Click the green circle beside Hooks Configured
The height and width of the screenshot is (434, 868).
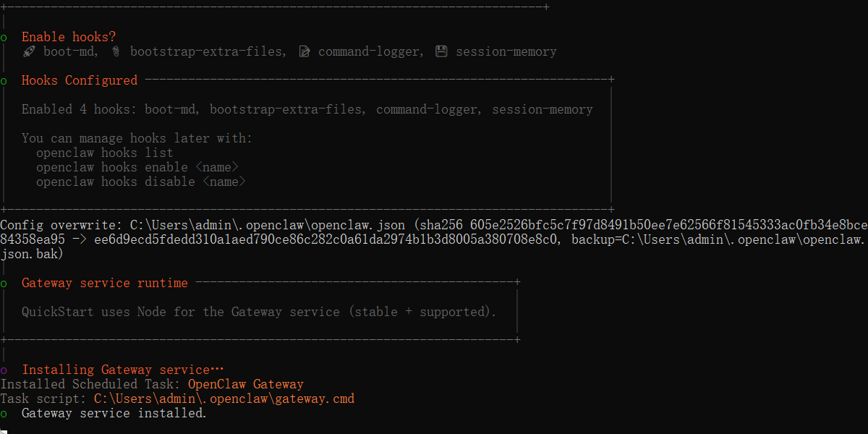pos(4,81)
